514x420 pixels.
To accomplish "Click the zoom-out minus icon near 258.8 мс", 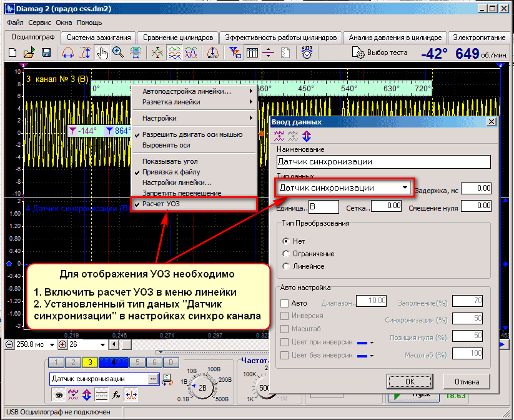I will (10, 344).
